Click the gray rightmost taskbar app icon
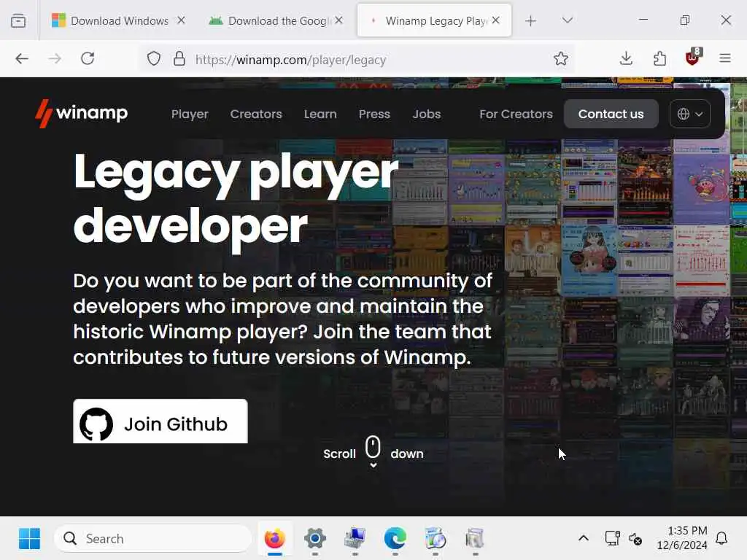This screenshot has height=560, width=747. (475, 539)
